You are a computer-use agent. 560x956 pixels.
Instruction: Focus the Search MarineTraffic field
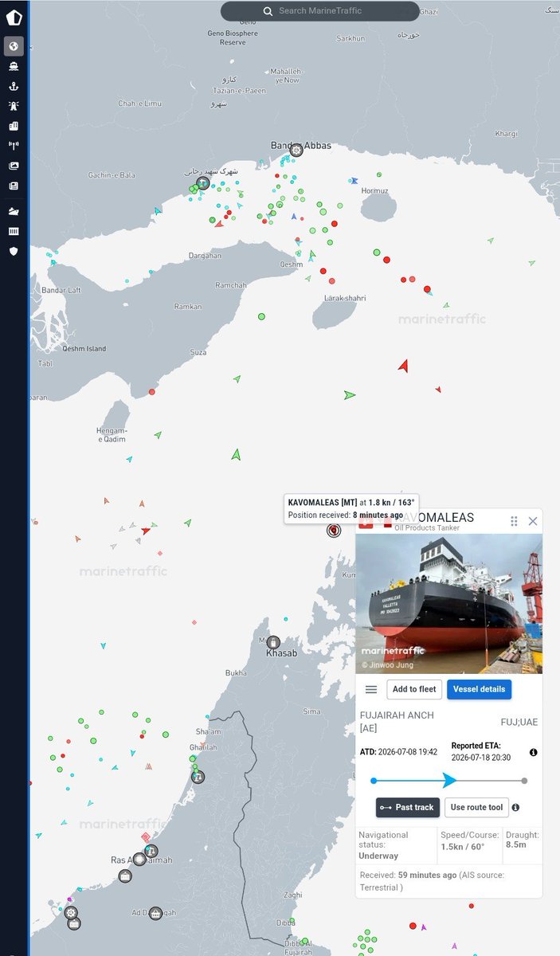coord(319,11)
